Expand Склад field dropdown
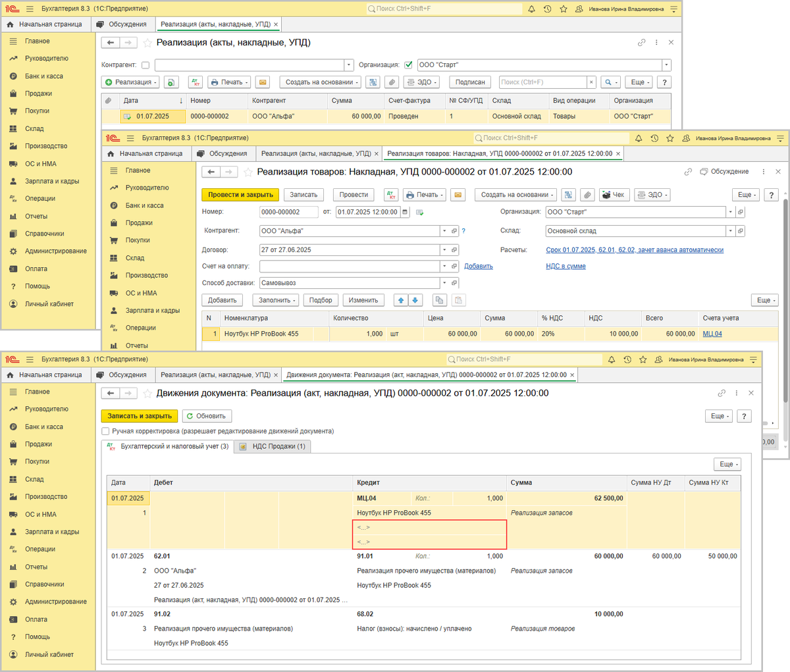 click(731, 231)
